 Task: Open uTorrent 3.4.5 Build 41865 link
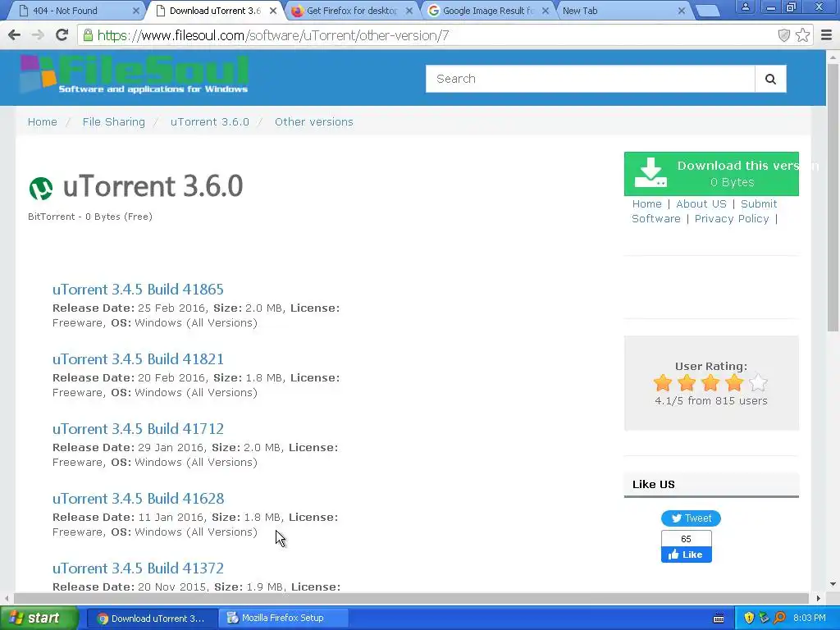(138, 290)
